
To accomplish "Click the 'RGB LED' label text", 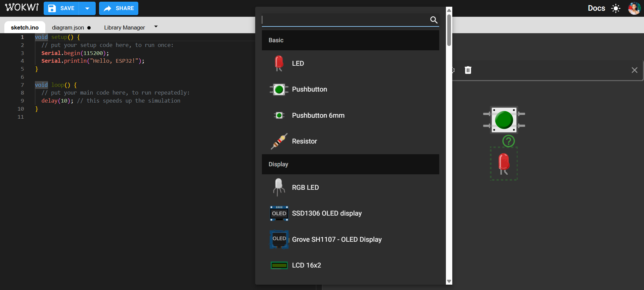I will tap(306, 187).
